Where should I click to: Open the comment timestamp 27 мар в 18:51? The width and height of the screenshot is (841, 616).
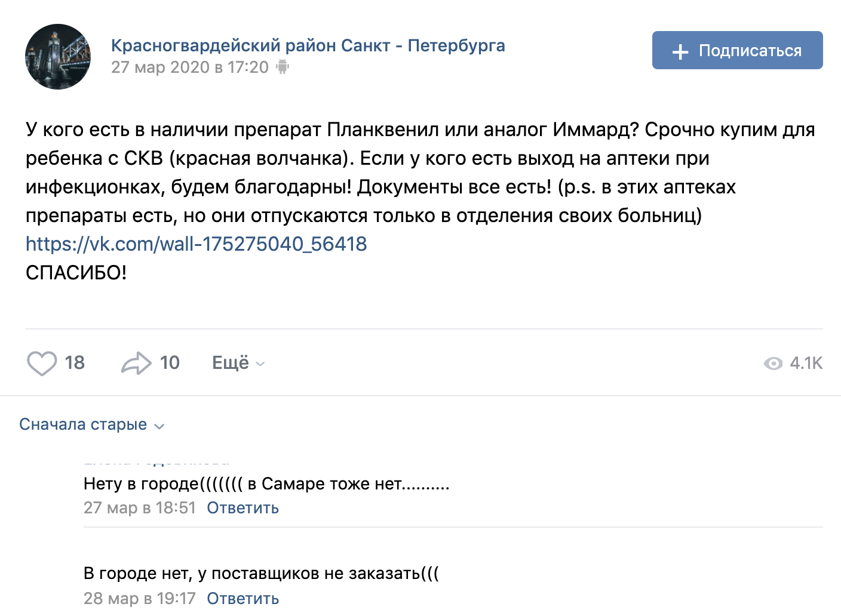[140, 508]
